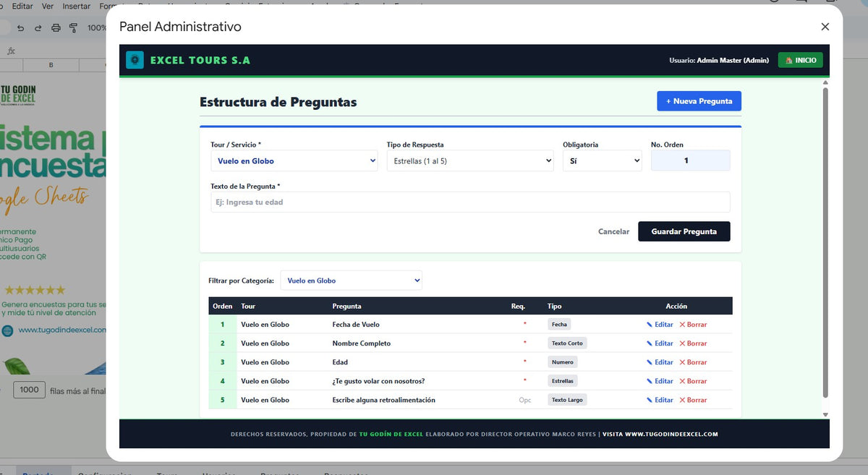Click the Texto de la Pregunta input
The height and width of the screenshot is (475, 868).
pyautogui.click(x=470, y=202)
